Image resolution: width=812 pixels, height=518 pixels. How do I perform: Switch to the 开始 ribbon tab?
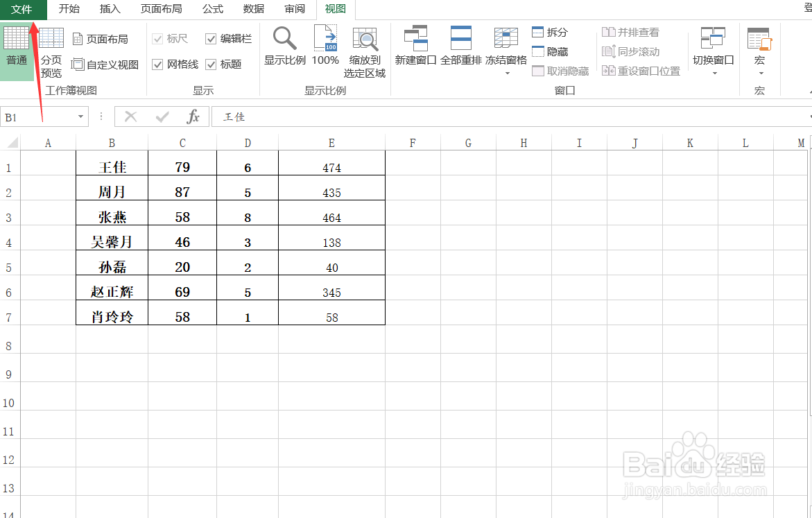click(x=68, y=10)
